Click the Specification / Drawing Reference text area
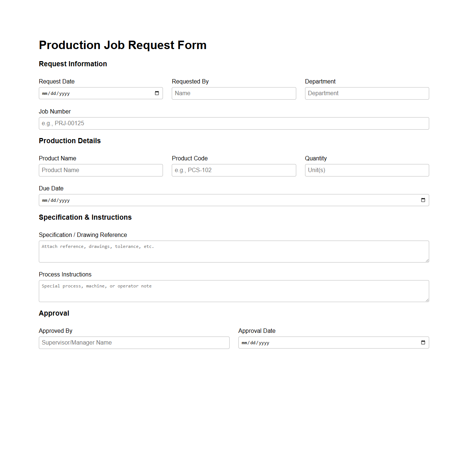Image resolution: width=468 pixels, height=476 pixels. click(x=233, y=252)
